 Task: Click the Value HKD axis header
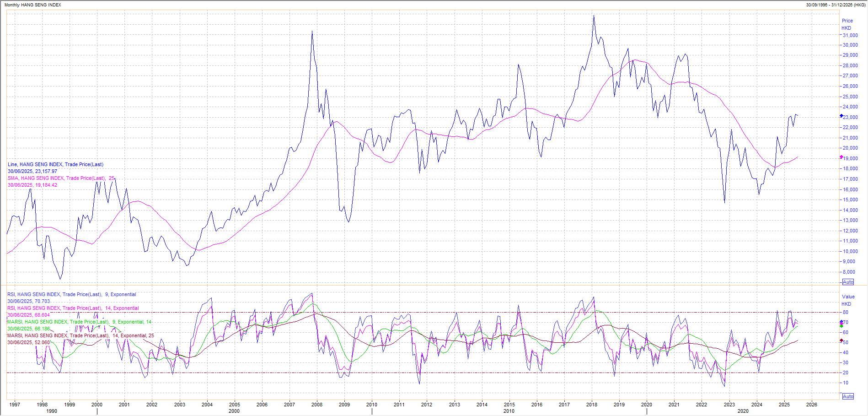(x=847, y=300)
